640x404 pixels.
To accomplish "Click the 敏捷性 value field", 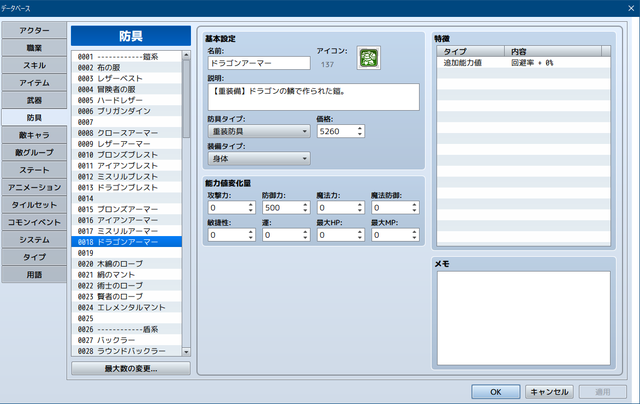I will click(x=228, y=235).
